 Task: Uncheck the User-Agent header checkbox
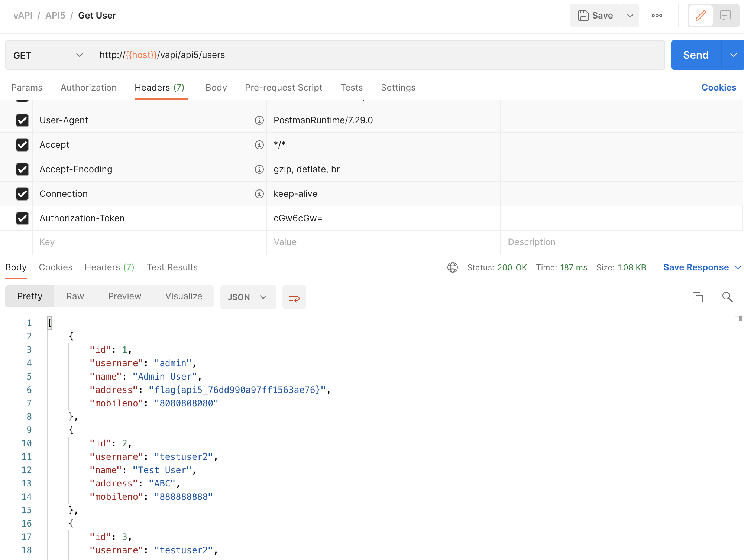pos(22,120)
